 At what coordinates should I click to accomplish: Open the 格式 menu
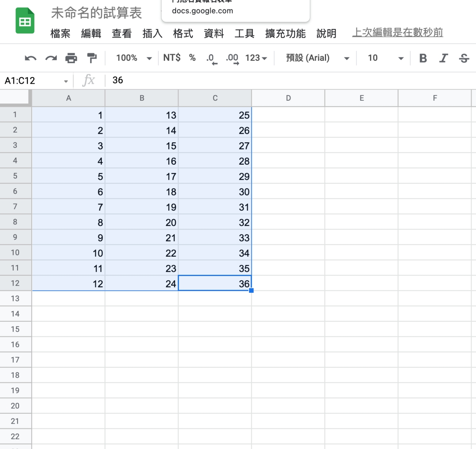(x=183, y=33)
